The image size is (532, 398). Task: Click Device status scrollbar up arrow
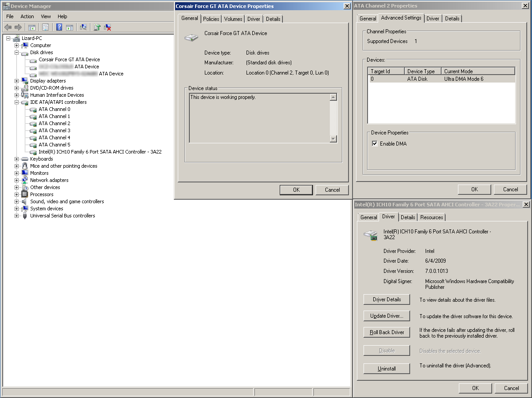click(x=333, y=97)
